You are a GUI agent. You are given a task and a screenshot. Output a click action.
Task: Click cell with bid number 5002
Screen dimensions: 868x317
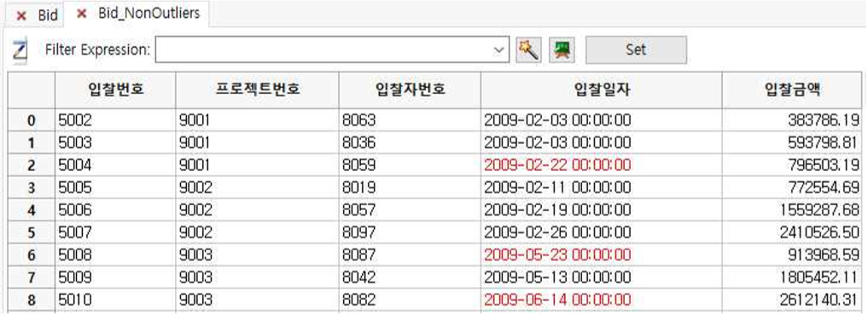pyautogui.click(x=115, y=120)
